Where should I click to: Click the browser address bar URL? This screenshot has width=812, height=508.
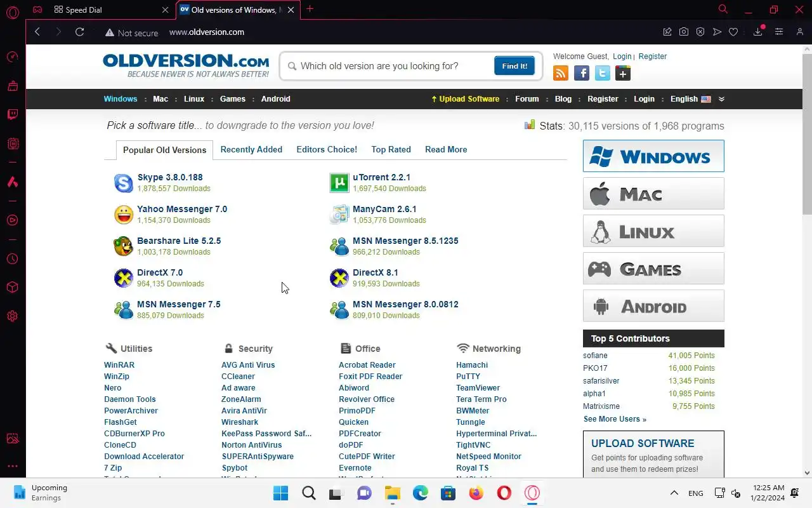tap(207, 32)
